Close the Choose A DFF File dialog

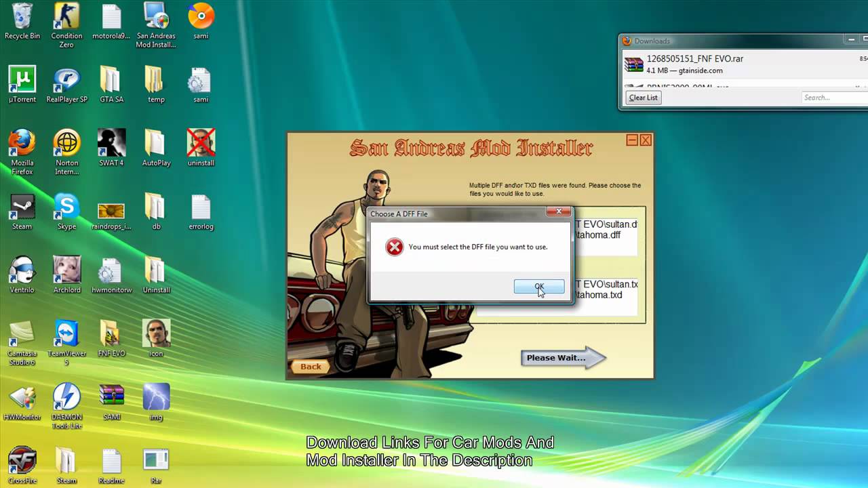559,212
